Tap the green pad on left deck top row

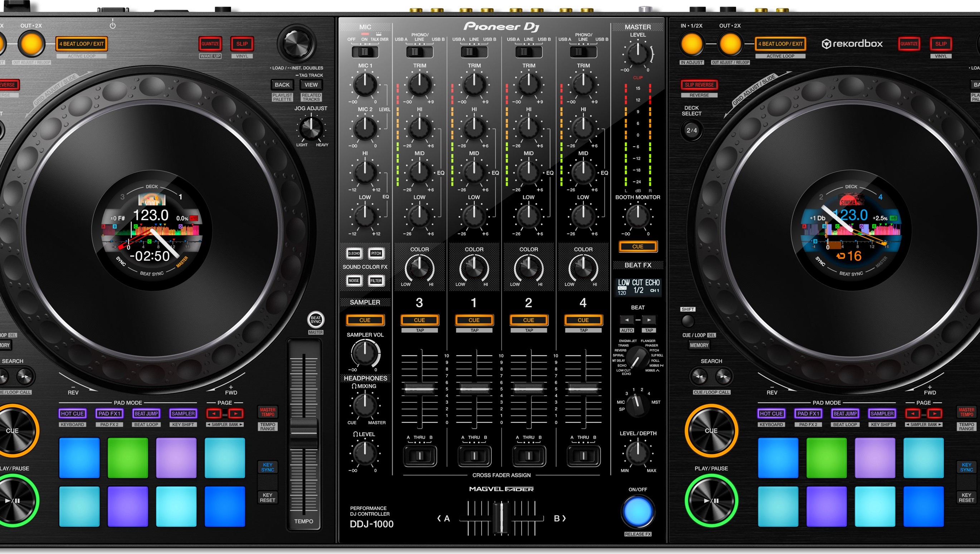127,458
